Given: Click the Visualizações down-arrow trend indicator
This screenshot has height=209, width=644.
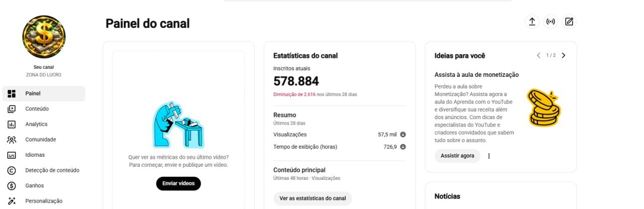Looking at the screenshot, I should coord(403,135).
